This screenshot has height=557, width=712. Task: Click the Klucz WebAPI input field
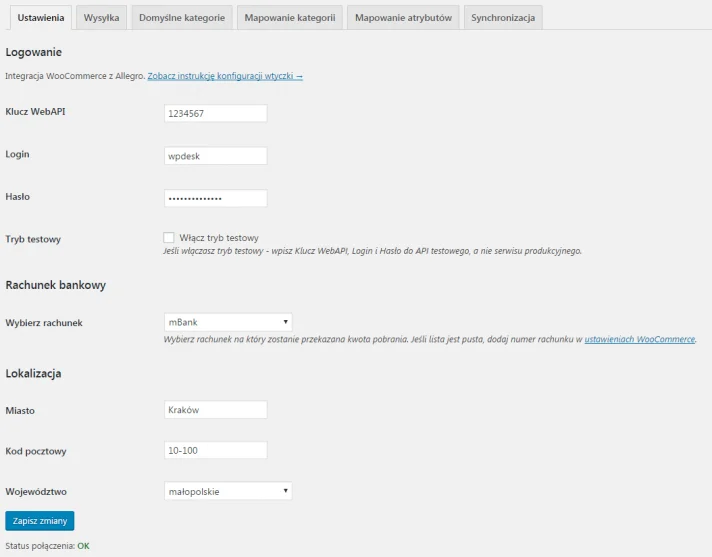pos(216,113)
